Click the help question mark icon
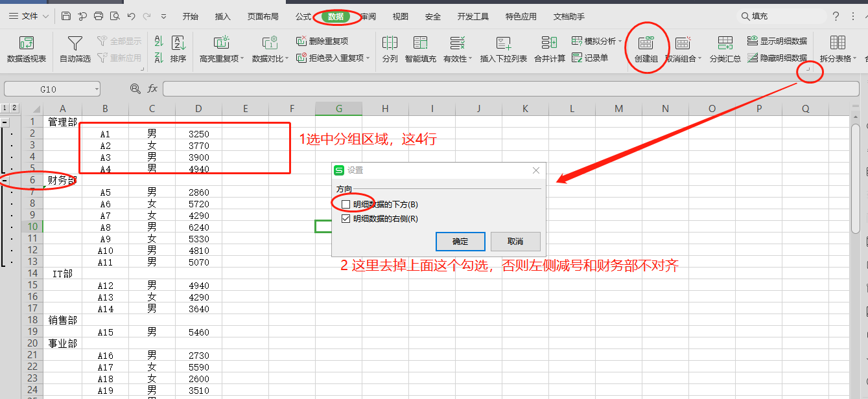The height and width of the screenshot is (399, 868). (836, 16)
